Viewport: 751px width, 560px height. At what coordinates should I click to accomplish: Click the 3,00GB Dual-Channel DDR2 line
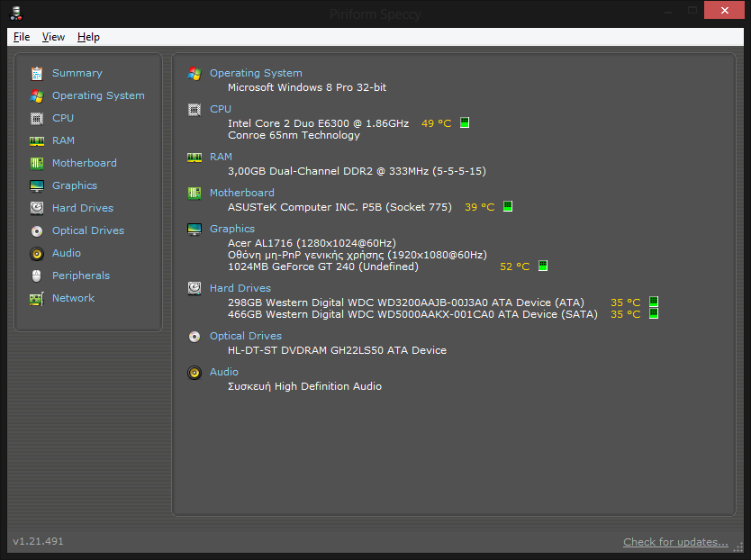357,171
